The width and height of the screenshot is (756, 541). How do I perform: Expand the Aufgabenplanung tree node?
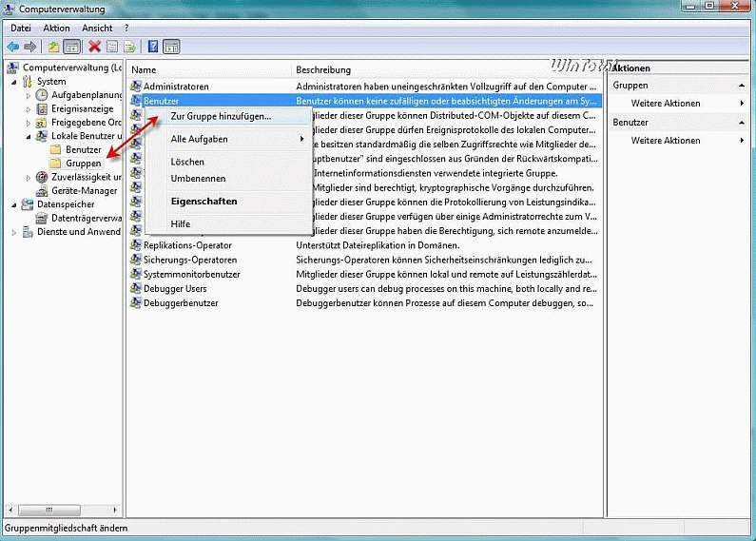pos(28,95)
